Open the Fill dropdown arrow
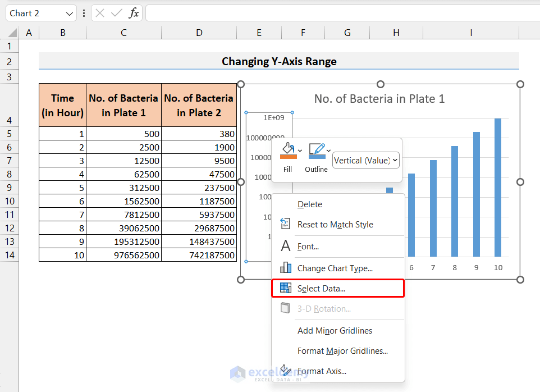The image size is (540, 392). coord(301,151)
